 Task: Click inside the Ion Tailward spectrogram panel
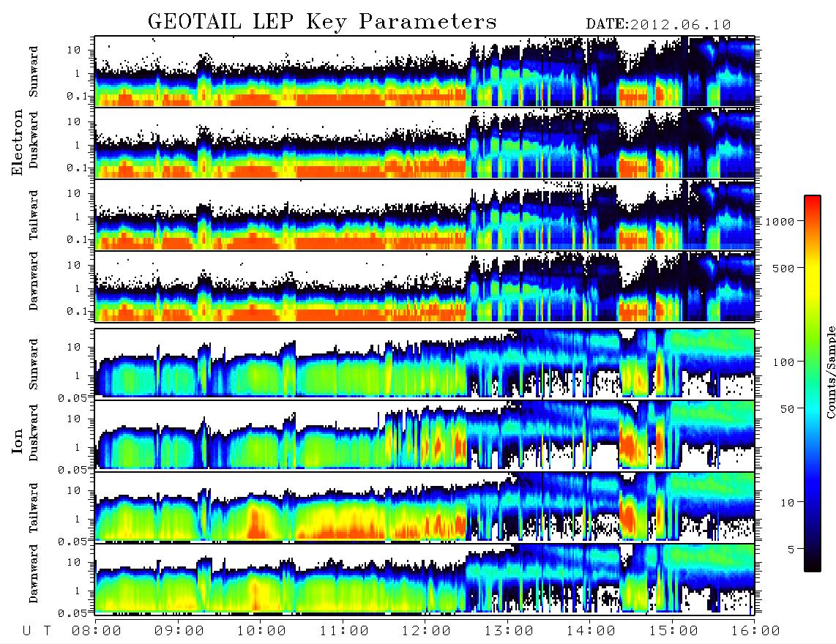coord(425,508)
